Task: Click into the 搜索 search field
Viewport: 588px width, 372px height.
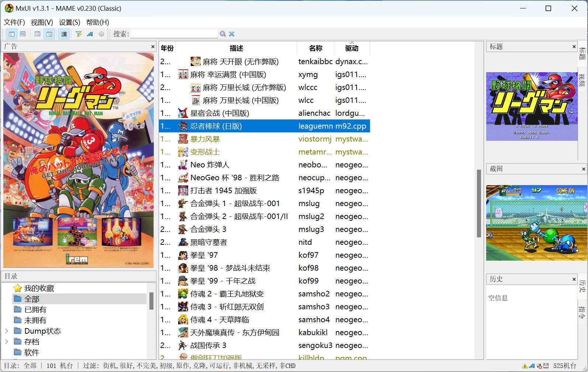Action: [174, 34]
